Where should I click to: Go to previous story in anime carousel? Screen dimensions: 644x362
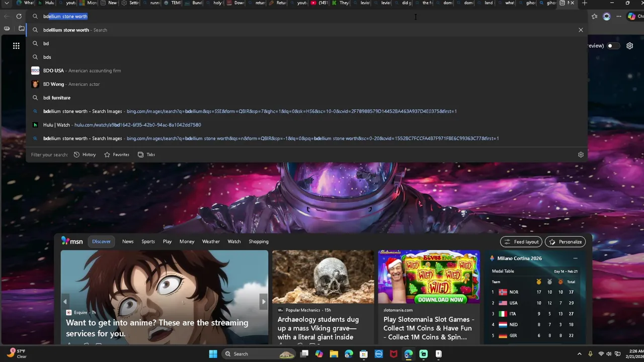coord(65,302)
